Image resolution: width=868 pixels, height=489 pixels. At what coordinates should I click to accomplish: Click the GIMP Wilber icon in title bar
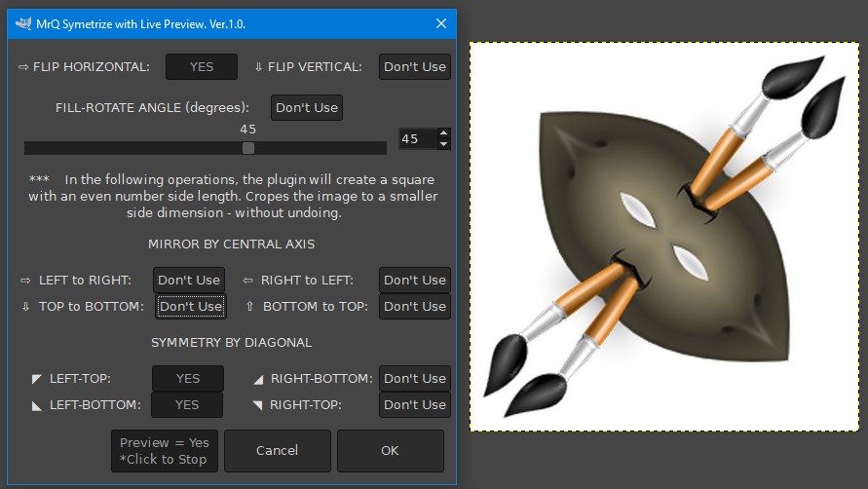pos(23,23)
